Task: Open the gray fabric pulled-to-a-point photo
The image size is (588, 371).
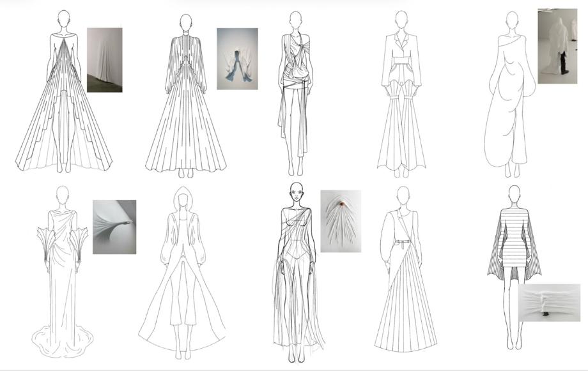Action: [x=114, y=227]
